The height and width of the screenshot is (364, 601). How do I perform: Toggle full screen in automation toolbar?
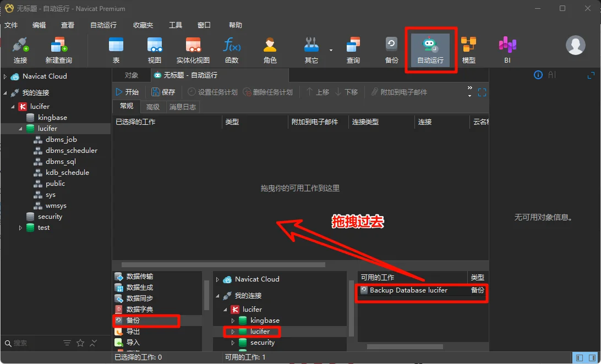(482, 92)
